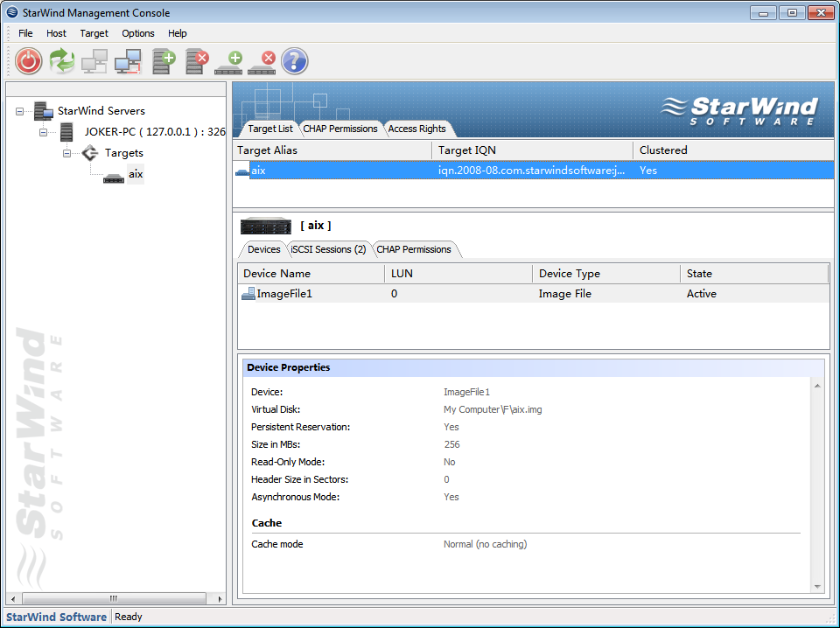The width and height of the screenshot is (840, 628).
Task: Click the Active state cell
Action: tap(701, 294)
